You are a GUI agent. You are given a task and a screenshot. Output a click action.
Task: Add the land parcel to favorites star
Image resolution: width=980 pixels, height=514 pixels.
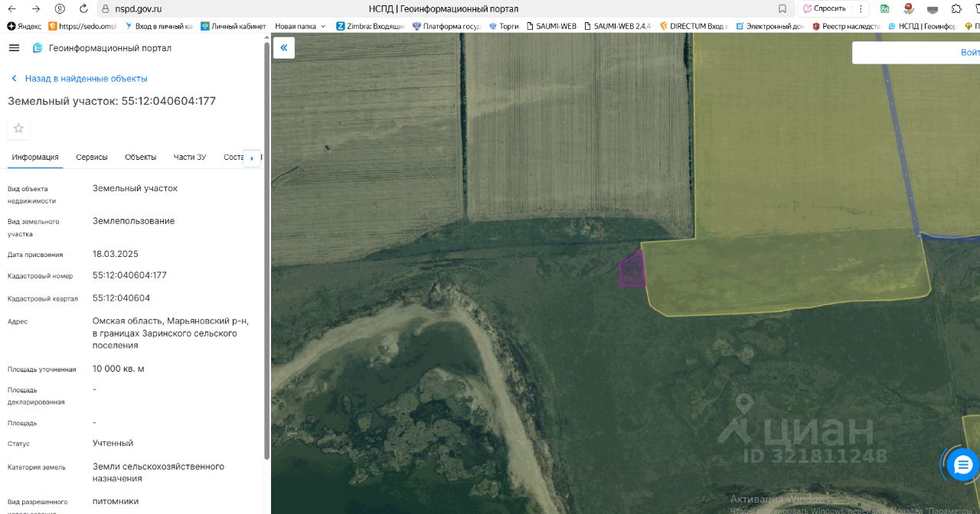[x=18, y=128]
